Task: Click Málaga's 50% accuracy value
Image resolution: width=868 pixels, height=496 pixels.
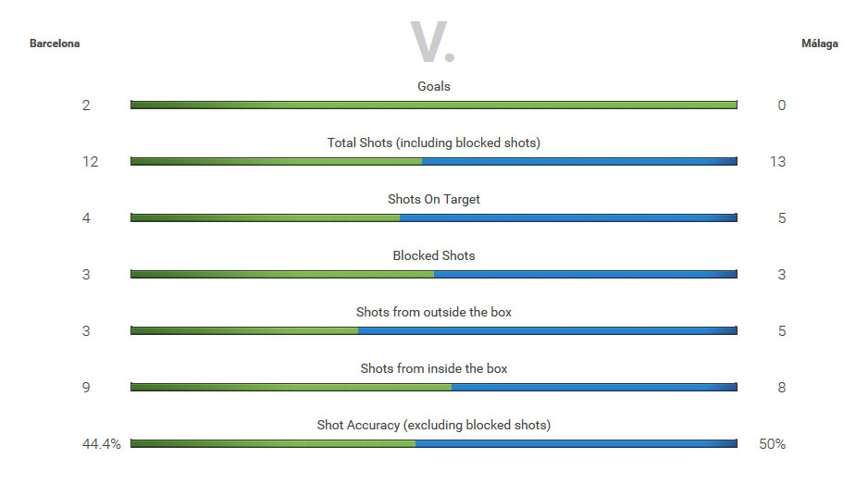Action: pos(773,444)
